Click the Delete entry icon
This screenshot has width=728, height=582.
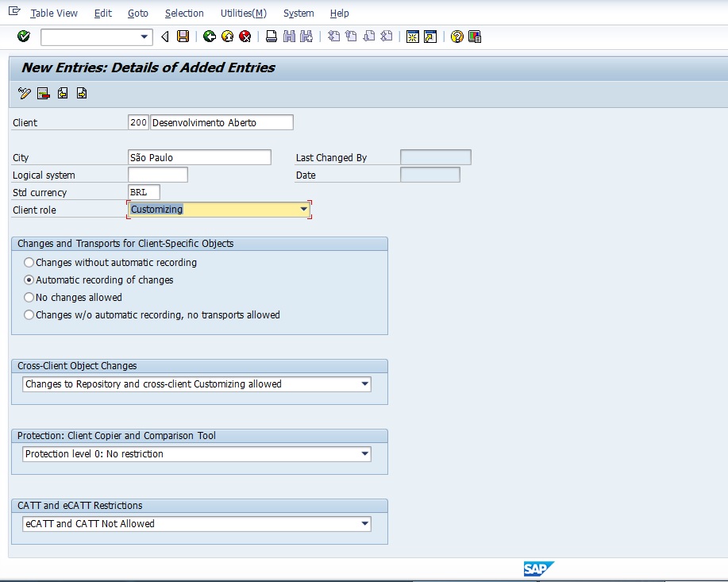click(x=43, y=94)
